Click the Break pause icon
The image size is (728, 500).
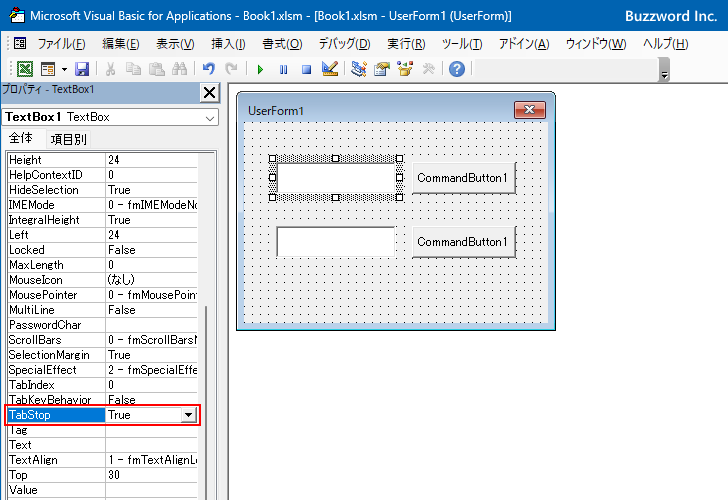pos(283,70)
